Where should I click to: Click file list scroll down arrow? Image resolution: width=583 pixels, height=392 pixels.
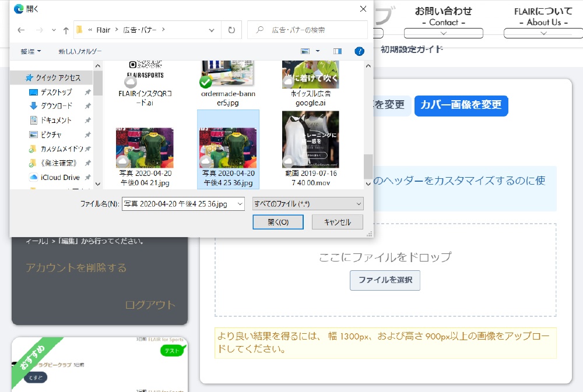coord(368,184)
